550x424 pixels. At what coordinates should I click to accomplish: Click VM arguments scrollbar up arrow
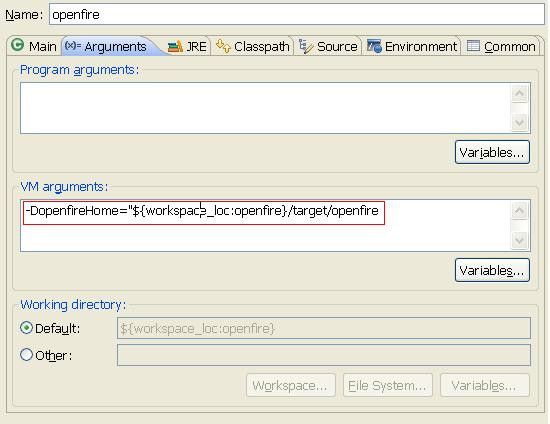tap(519, 211)
